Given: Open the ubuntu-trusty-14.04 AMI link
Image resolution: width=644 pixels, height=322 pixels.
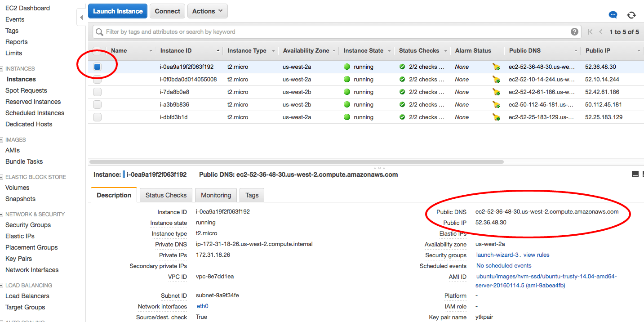Looking at the screenshot, I should (x=546, y=280).
